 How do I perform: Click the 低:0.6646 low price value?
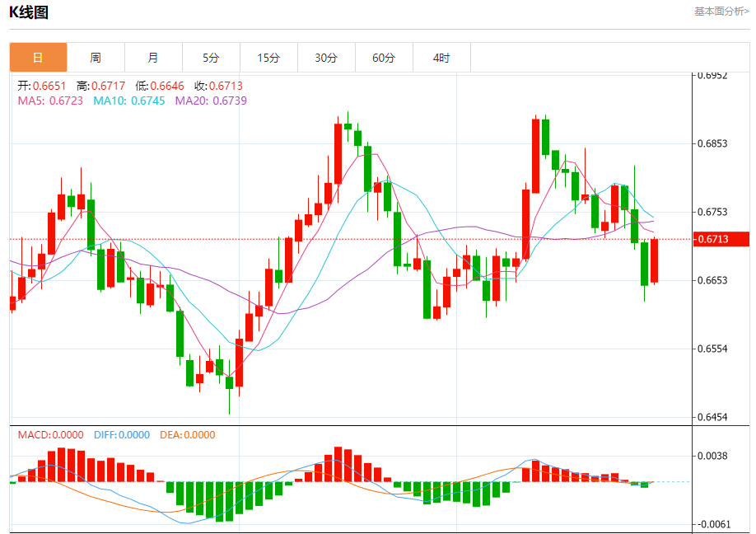[160, 86]
